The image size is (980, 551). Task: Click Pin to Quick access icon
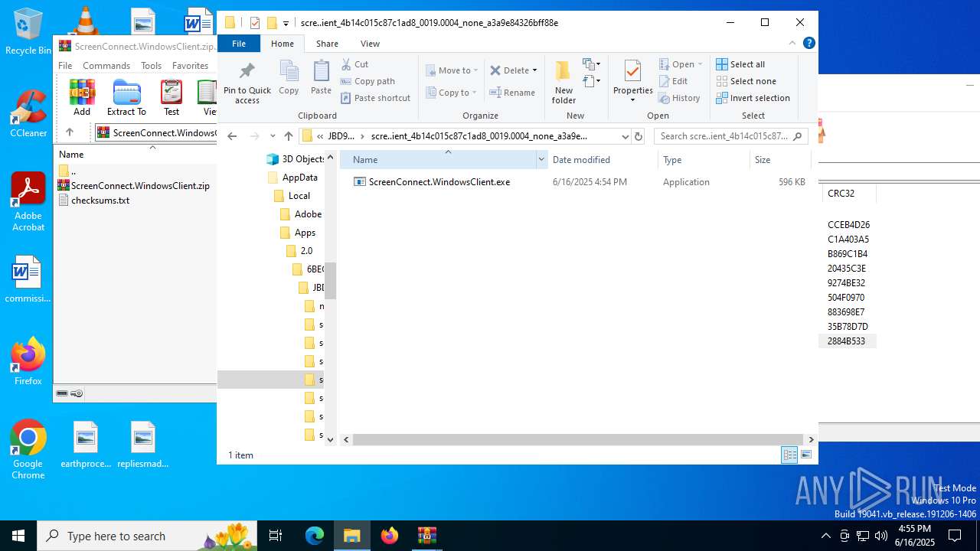tap(247, 72)
